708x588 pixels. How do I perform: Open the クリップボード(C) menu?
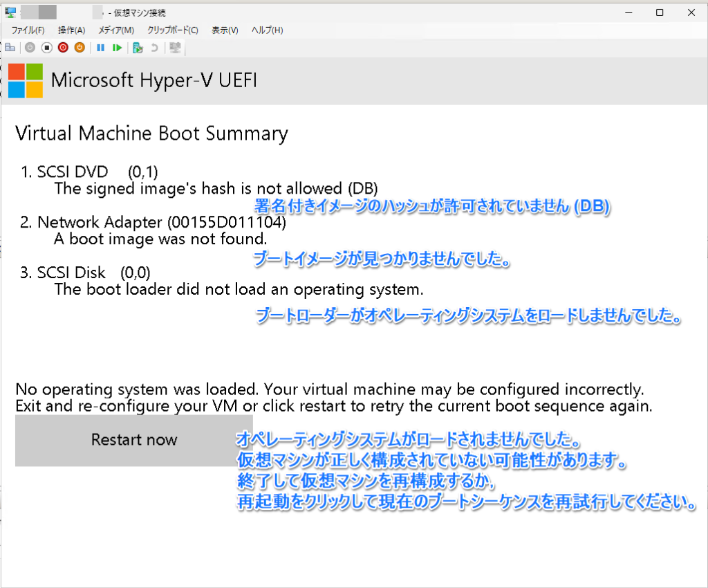(x=172, y=30)
